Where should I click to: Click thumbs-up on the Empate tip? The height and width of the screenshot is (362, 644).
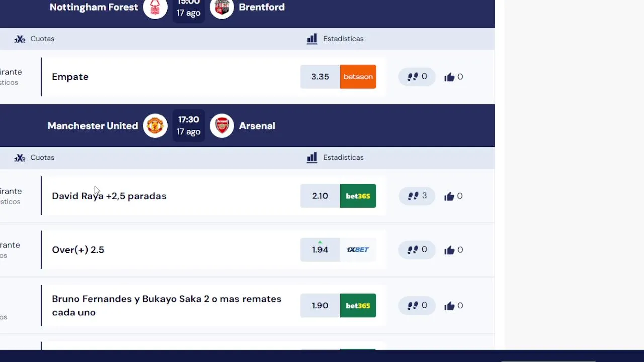[x=453, y=77]
